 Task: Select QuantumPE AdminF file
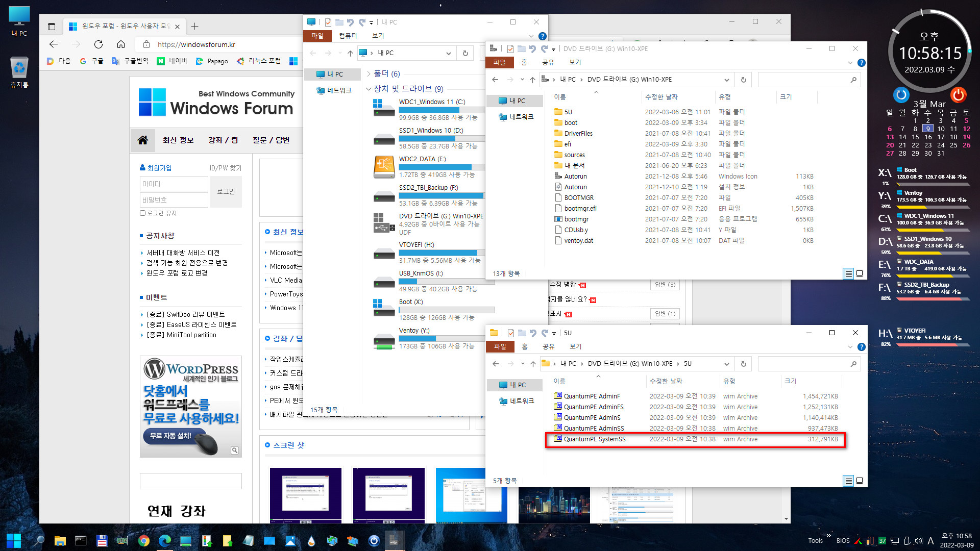[x=695, y=396]
